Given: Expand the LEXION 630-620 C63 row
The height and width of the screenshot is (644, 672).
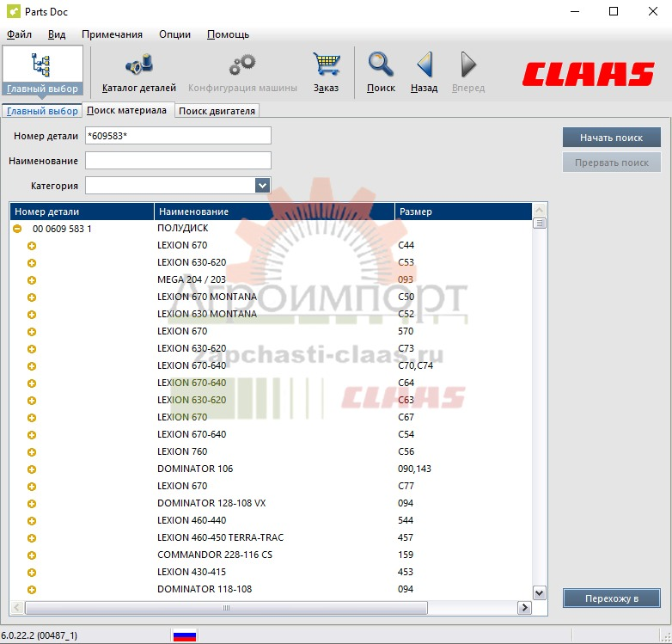Looking at the screenshot, I should pyautogui.click(x=32, y=401).
